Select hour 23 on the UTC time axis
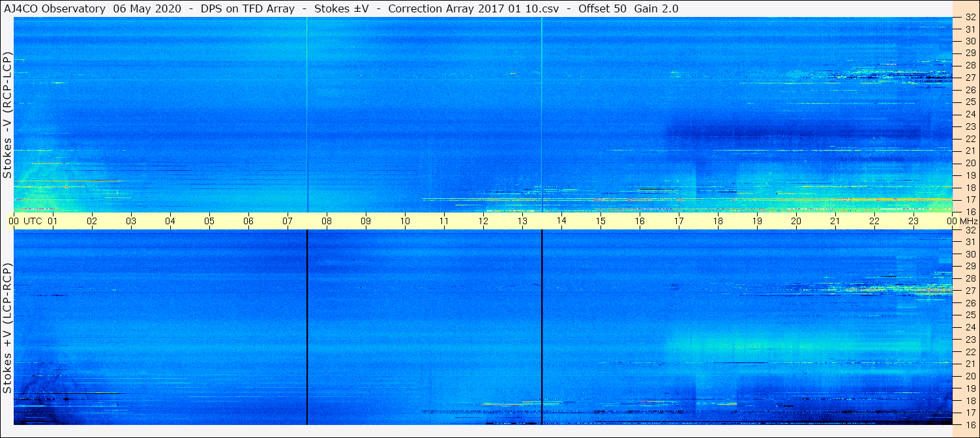The height and width of the screenshot is (438, 980). coord(913,221)
